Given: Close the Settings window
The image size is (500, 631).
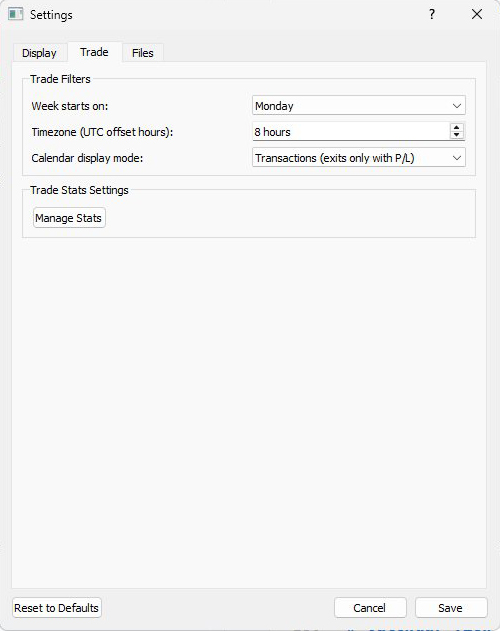Looking at the screenshot, I should (477, 14).
